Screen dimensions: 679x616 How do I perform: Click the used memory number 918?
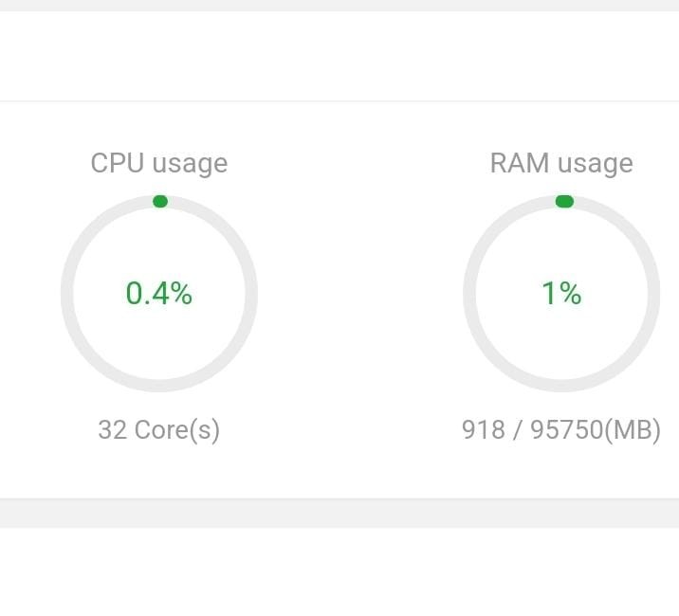[482, 430]
